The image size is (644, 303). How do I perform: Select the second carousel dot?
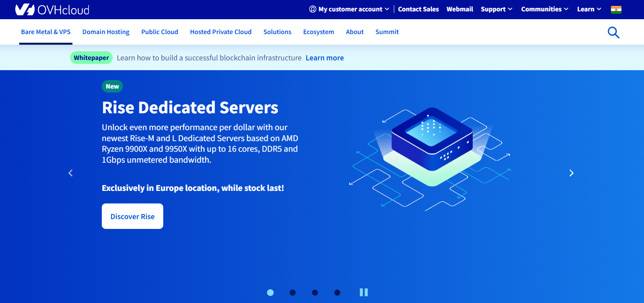(292, 292)
